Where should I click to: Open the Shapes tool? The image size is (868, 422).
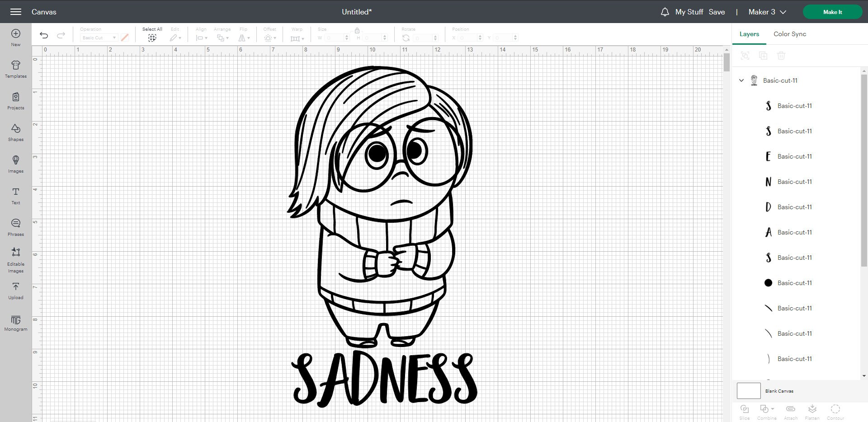click(x=15, y=132)
